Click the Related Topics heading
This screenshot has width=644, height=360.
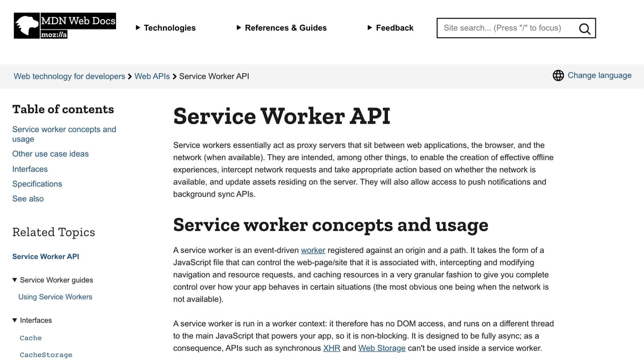coord(54,232)
